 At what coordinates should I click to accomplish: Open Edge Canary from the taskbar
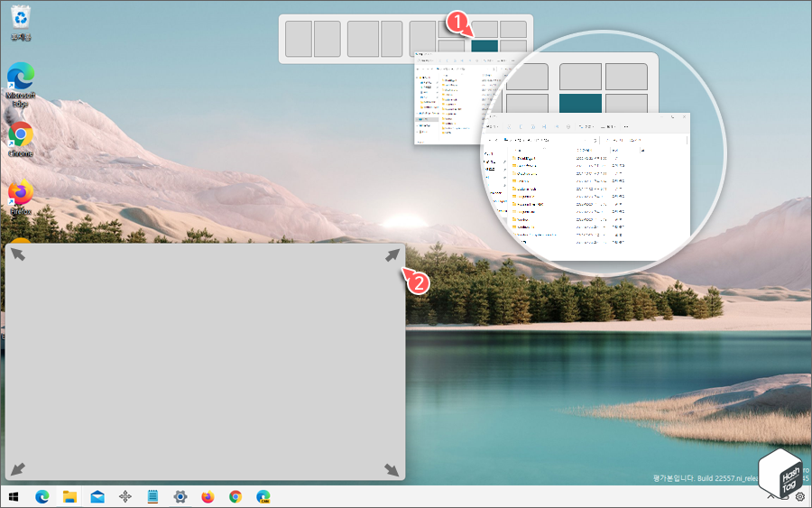click(x=263, y=497)
